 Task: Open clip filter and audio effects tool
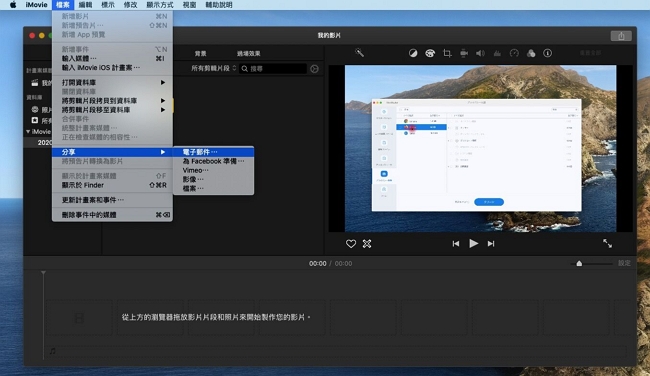point(531,53)
